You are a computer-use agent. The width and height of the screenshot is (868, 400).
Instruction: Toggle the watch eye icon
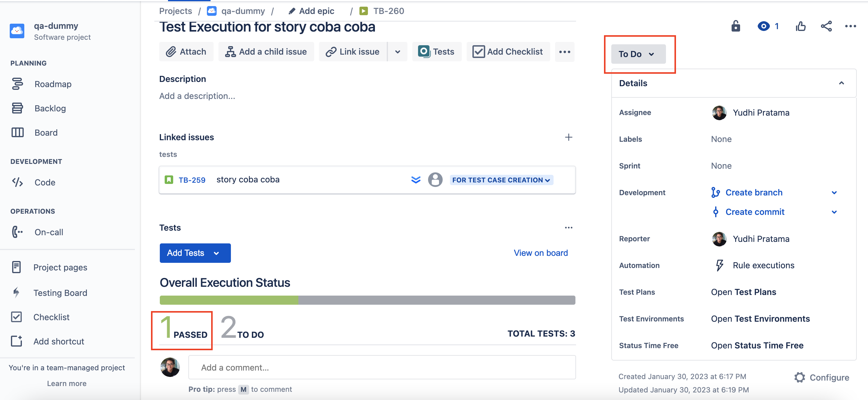(x=763, y=26)
